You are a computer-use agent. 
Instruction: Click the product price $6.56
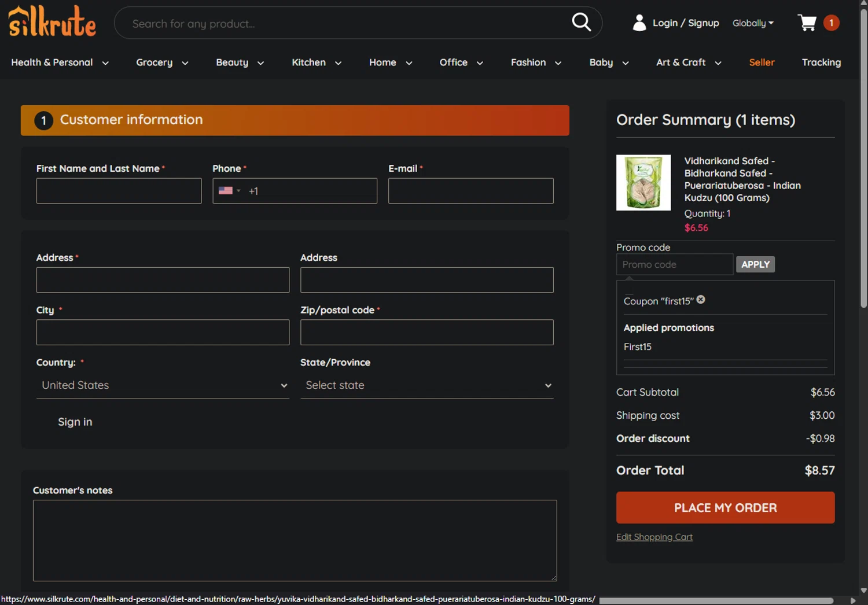click(x=696, y=228)
